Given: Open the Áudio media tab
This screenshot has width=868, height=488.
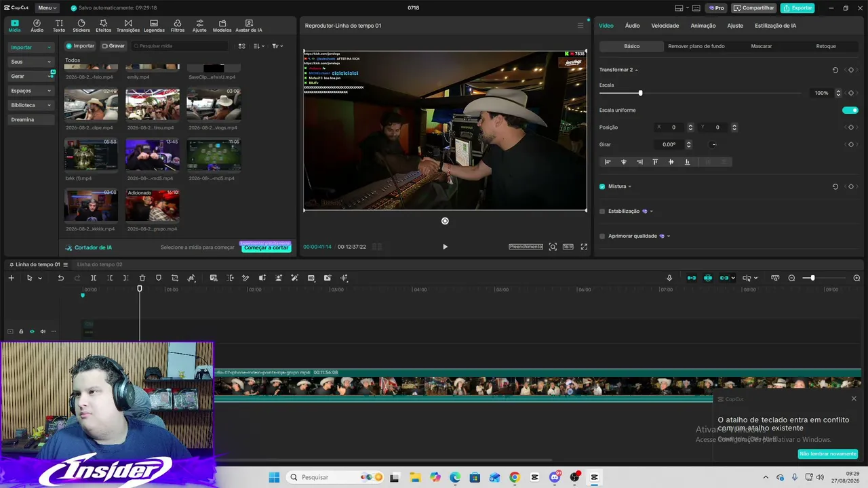Looking at the screenshot, I should (37, 26).
